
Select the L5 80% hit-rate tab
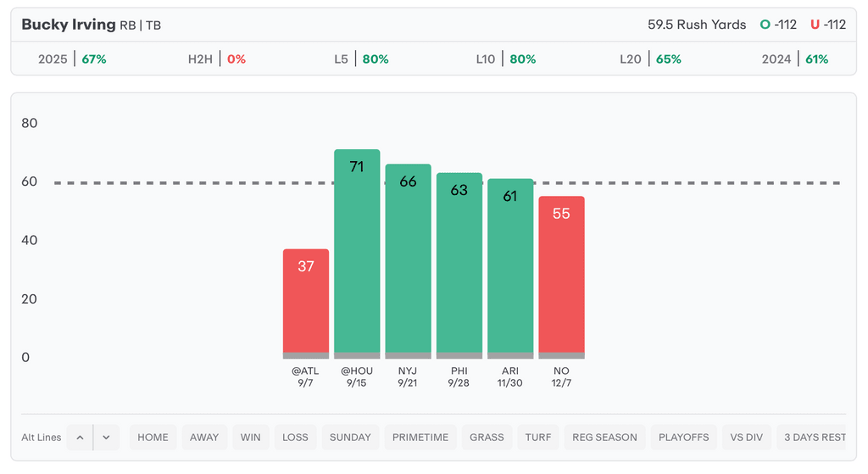362,59
